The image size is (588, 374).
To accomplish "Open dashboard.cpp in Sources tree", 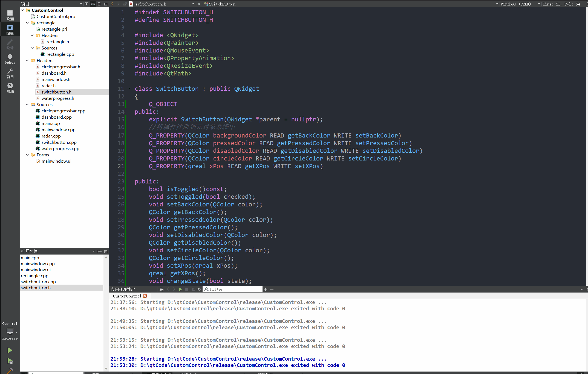I will click(56, 117).
